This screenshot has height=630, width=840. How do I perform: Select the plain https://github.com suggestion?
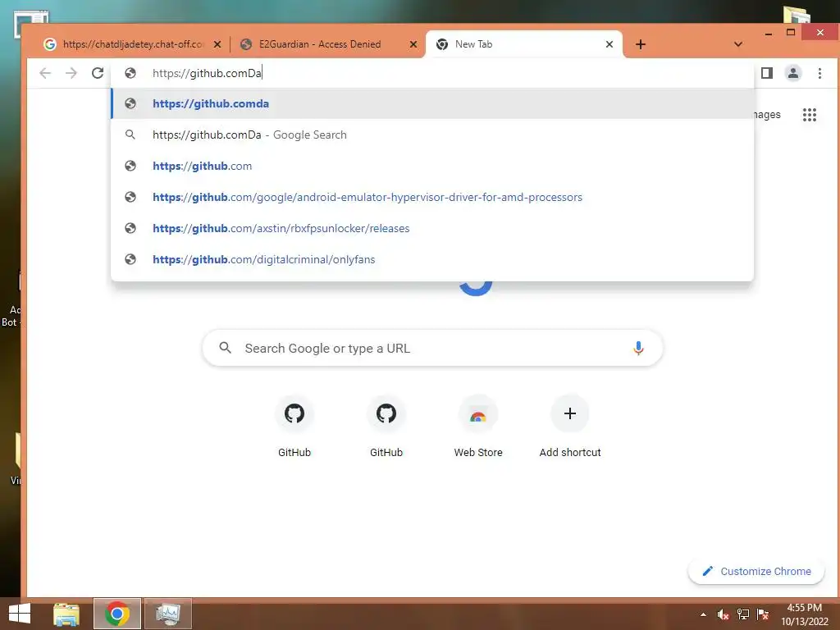click(432, 166)
